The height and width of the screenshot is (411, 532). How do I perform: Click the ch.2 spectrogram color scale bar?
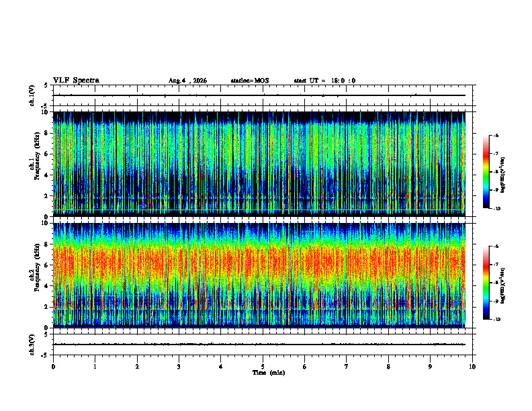pyautogui.click(x=486, y=283)
